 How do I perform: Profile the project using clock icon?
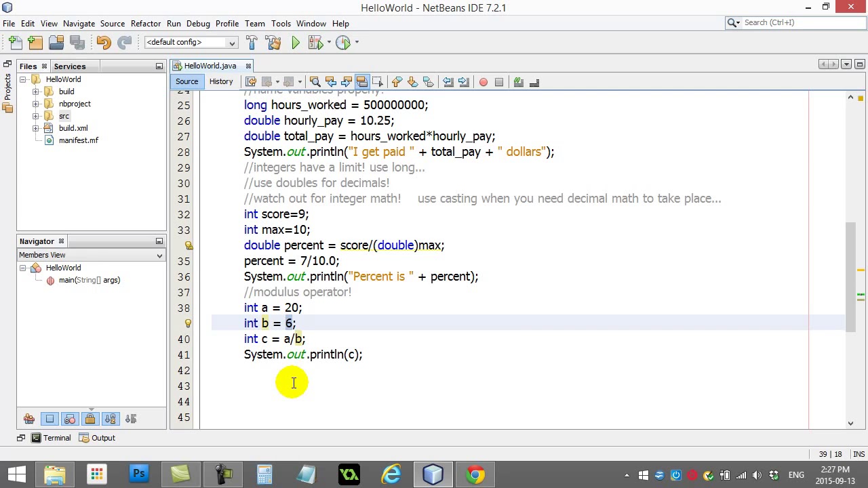(x=342, y=43)
